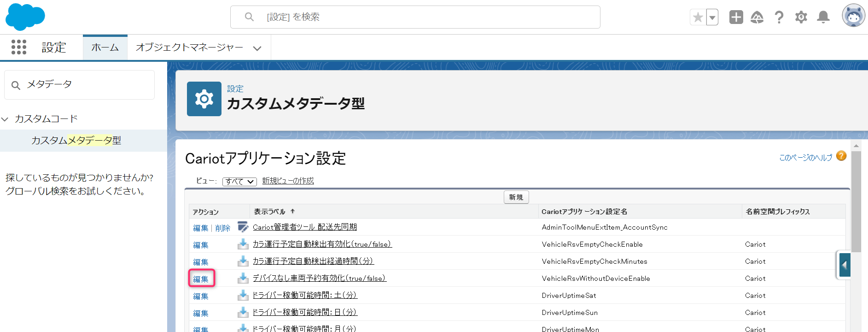Click 編集 for ドライバー稼働可能時間: 日(分)
This screenshot has height=332, width=868.
(x=201, y=313)
